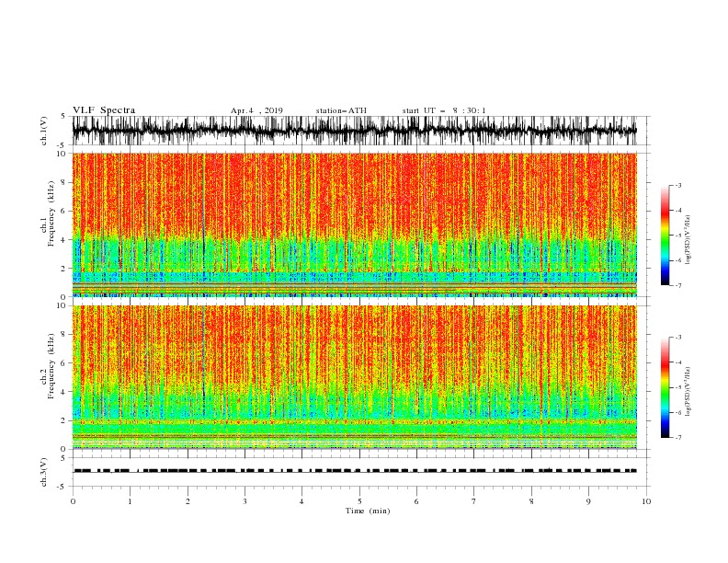Click the "5" tick of the ch.1(V) axis
Screen dimensions: 728x563
[x=63, y=117]
